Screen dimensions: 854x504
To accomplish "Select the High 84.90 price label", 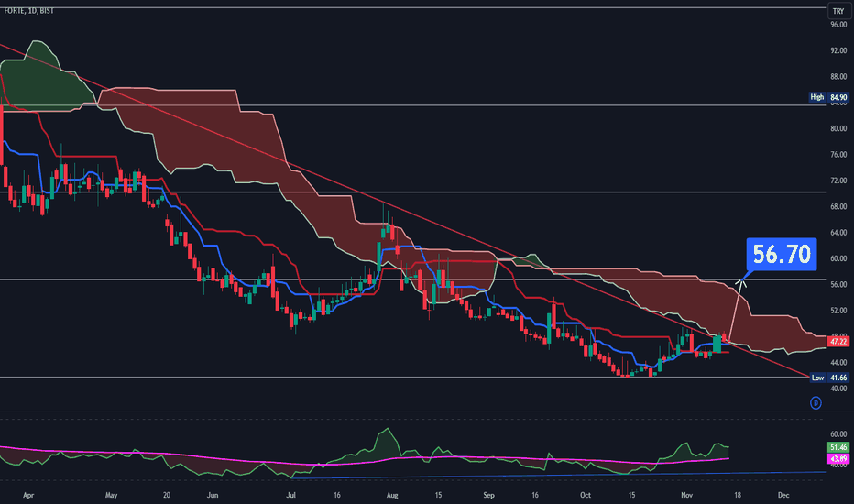I will [x=828, y=97].
